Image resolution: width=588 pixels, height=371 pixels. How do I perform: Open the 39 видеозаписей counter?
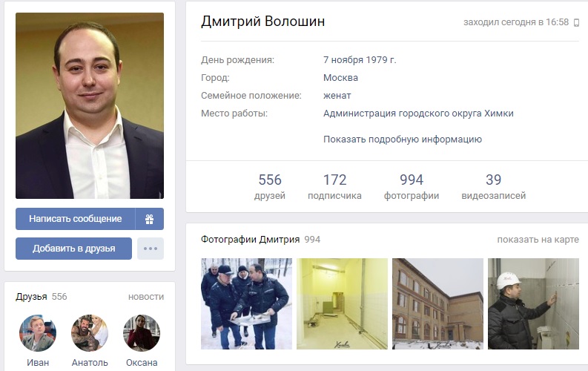tap(494, 187)
